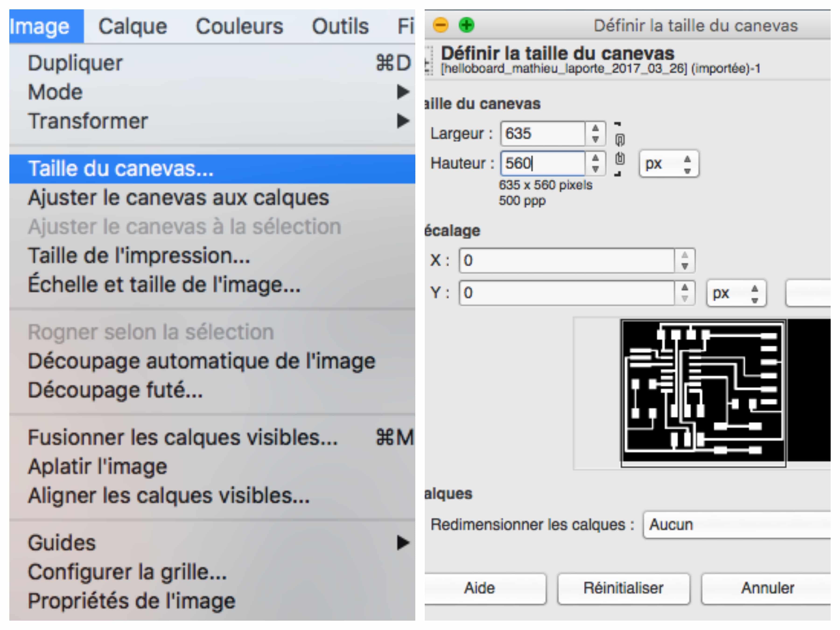Screen dimensions: 840x630
Task: Expand the Guides submenu
Action: click(212, 543)
